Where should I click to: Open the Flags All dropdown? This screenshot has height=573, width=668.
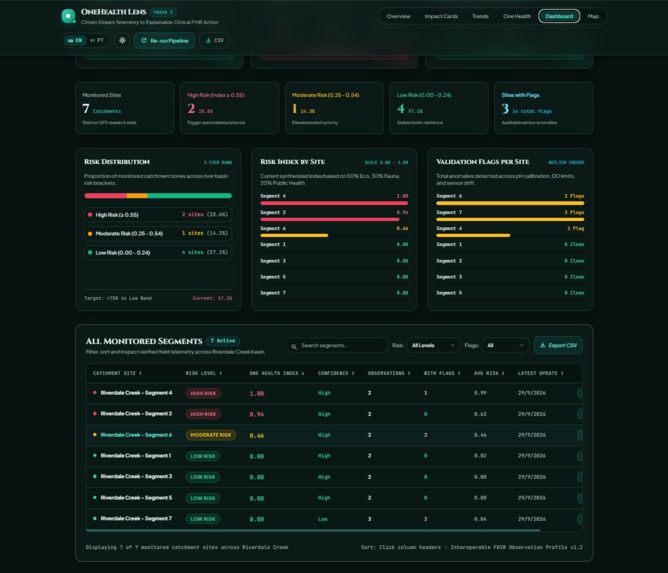tap(505, 345)
